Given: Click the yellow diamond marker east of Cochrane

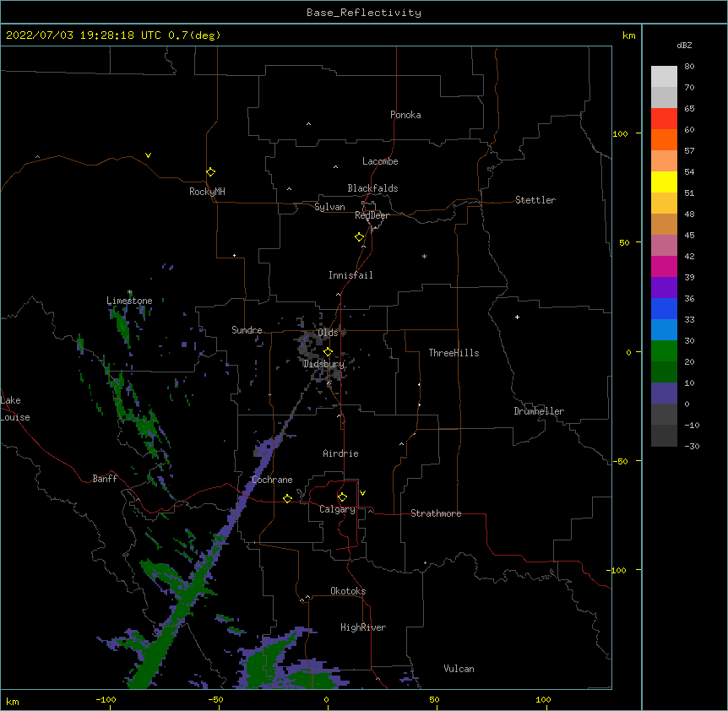Looking at the screenshot, I should pyautogui.click(x=287, y=498).
